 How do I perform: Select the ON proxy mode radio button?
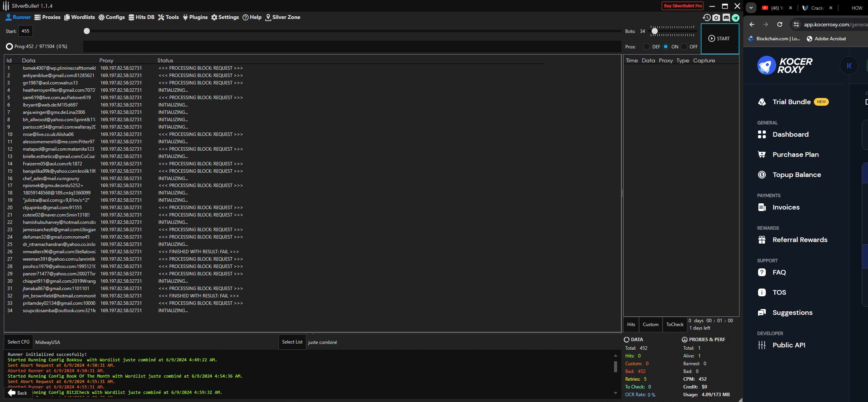coord(666,46)
